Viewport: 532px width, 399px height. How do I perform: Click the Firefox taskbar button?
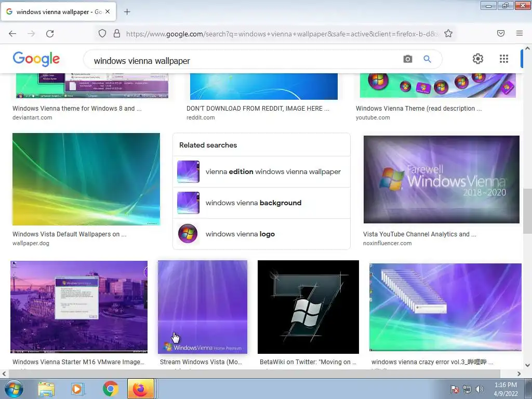click(x=141, y=389)
